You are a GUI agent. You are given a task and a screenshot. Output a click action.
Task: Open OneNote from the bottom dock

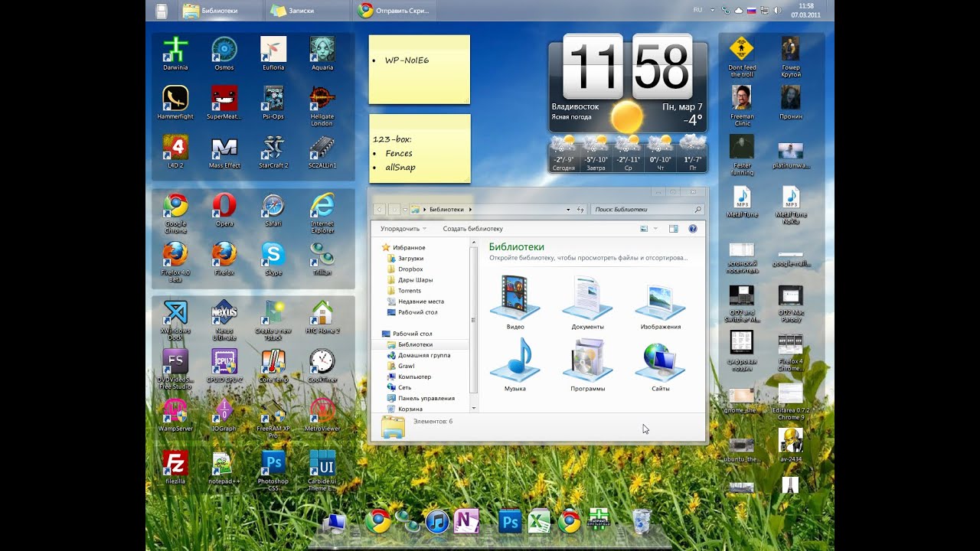pos(466,520)
